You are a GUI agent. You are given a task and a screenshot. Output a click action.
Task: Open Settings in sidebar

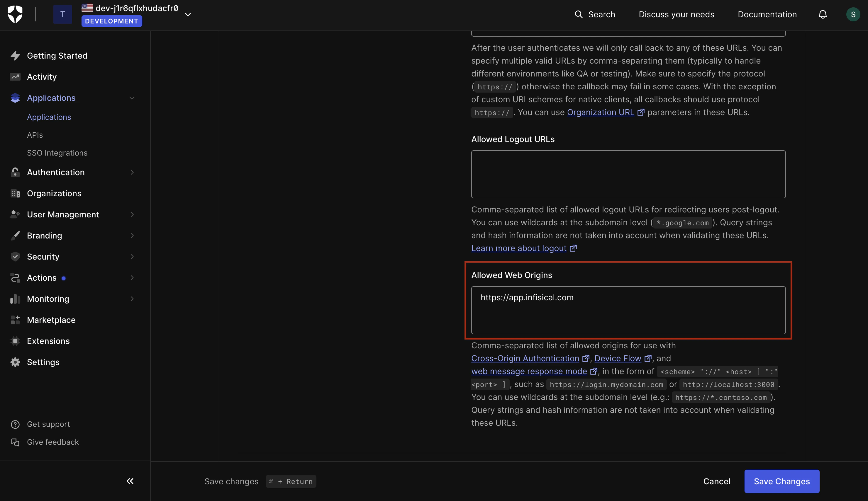coord(43,362)
